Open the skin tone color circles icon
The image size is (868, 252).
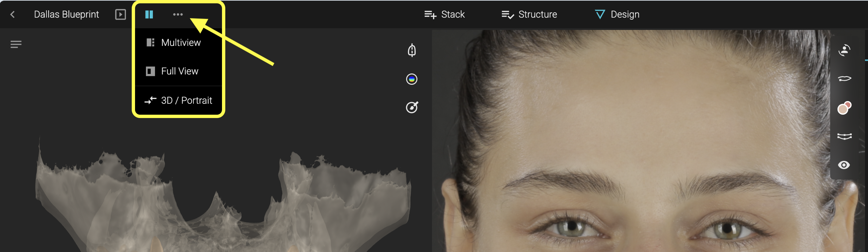point(844,108)
